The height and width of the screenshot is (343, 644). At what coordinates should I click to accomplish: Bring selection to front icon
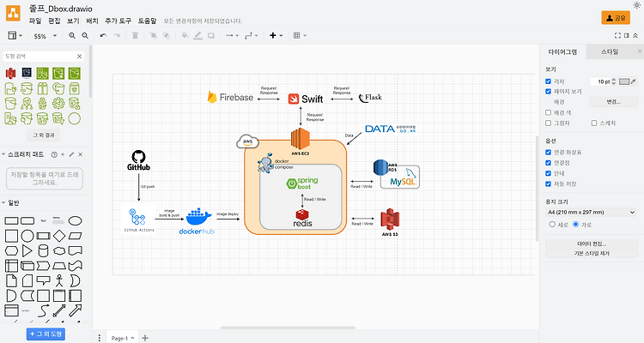tap(153, 36)
